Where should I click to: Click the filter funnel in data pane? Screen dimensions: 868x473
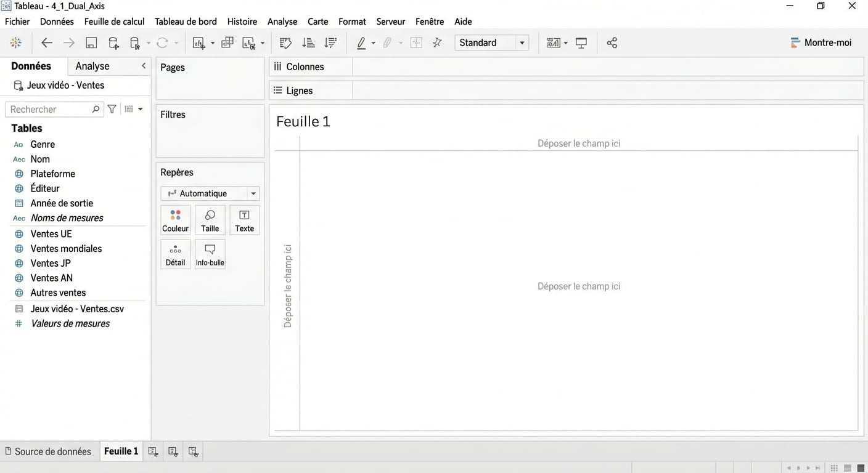[x=112, y=109]
